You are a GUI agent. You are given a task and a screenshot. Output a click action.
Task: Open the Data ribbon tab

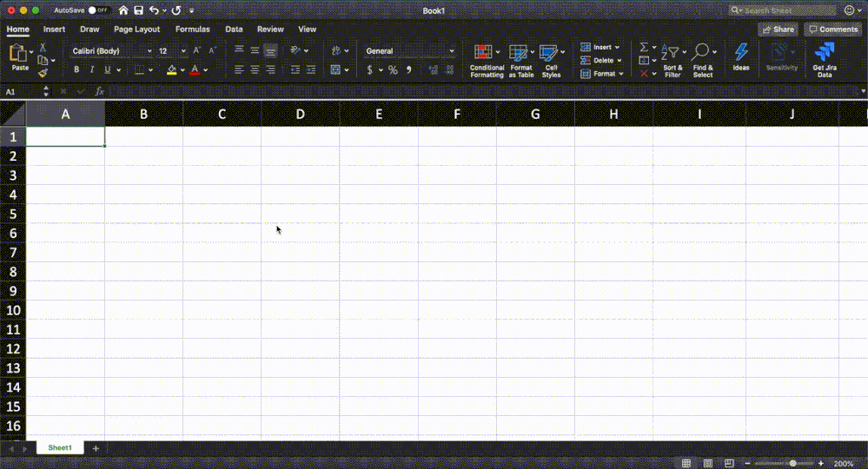click(x=234, y=30)
